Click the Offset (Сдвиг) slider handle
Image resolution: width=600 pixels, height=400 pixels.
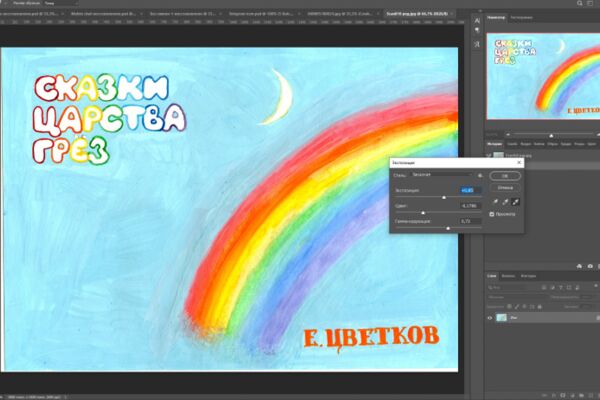pyautogui.click(x=423, y=213)
